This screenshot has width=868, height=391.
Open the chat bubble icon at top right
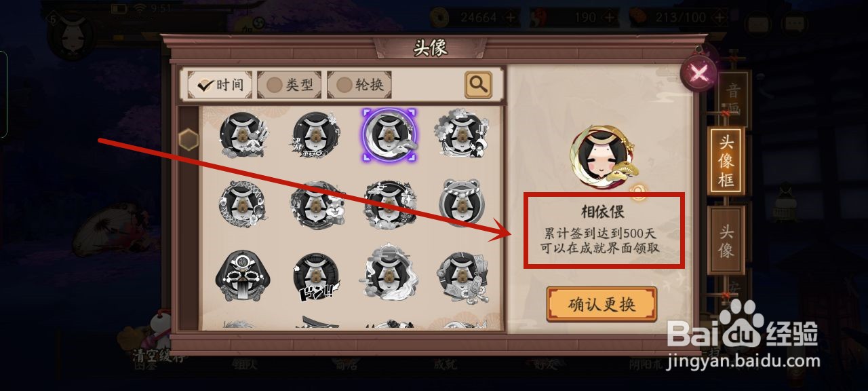coord(795,24)
